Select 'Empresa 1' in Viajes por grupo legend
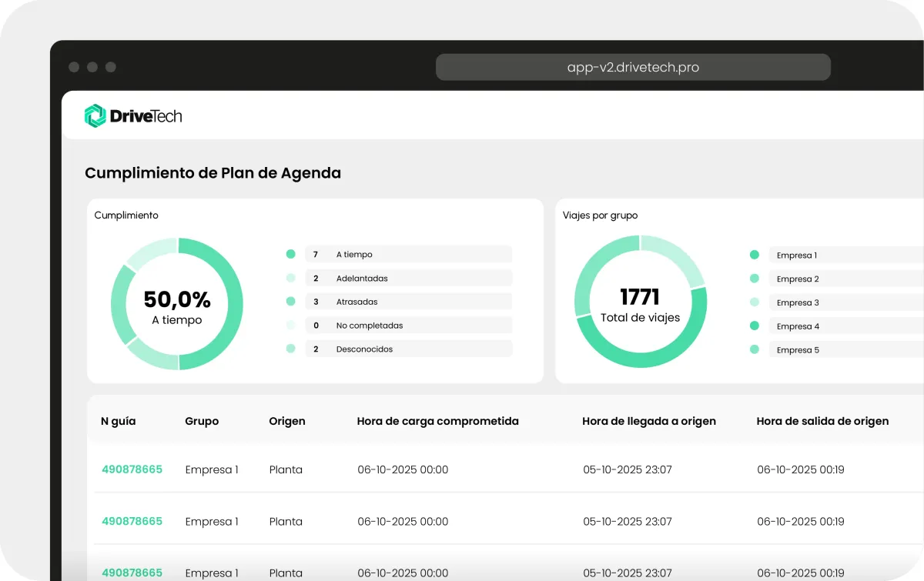 846,255
